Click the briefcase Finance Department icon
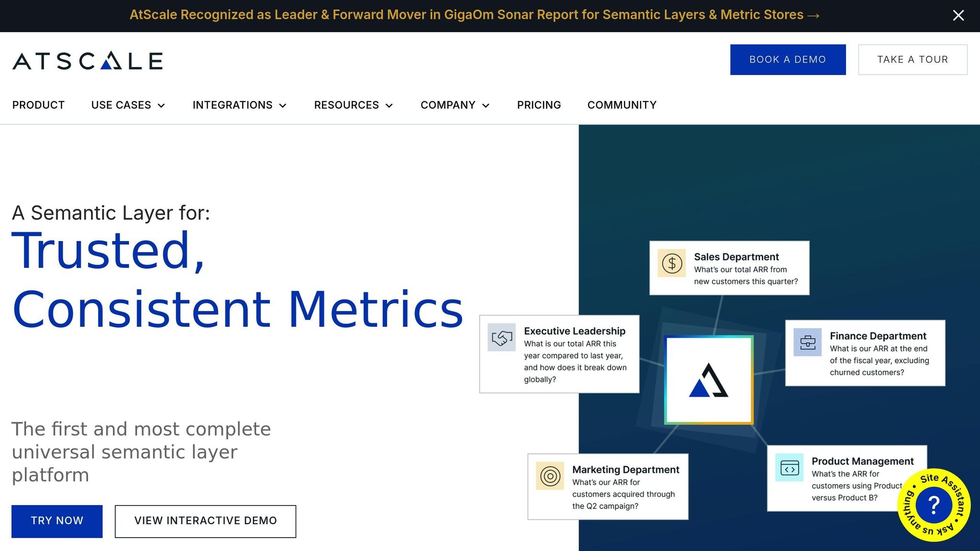 pyautogui.click(x=808, y=342)
